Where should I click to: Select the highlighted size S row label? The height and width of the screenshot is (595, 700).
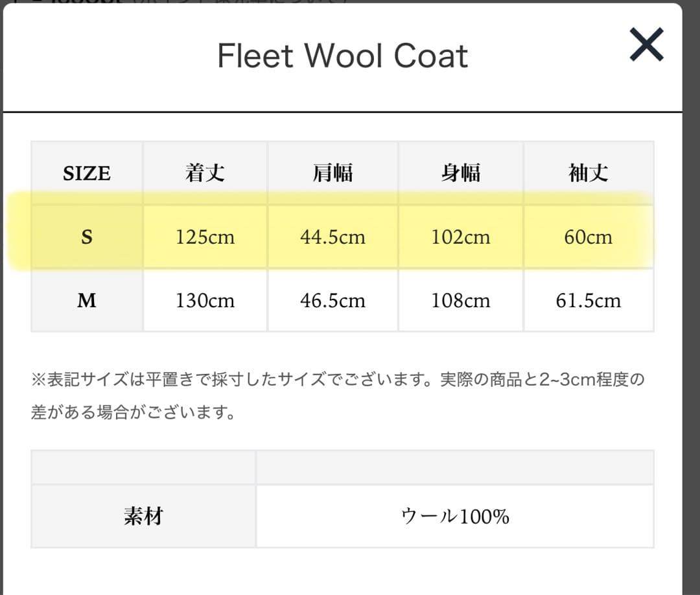pyautogui.click(x=86, y=237)
